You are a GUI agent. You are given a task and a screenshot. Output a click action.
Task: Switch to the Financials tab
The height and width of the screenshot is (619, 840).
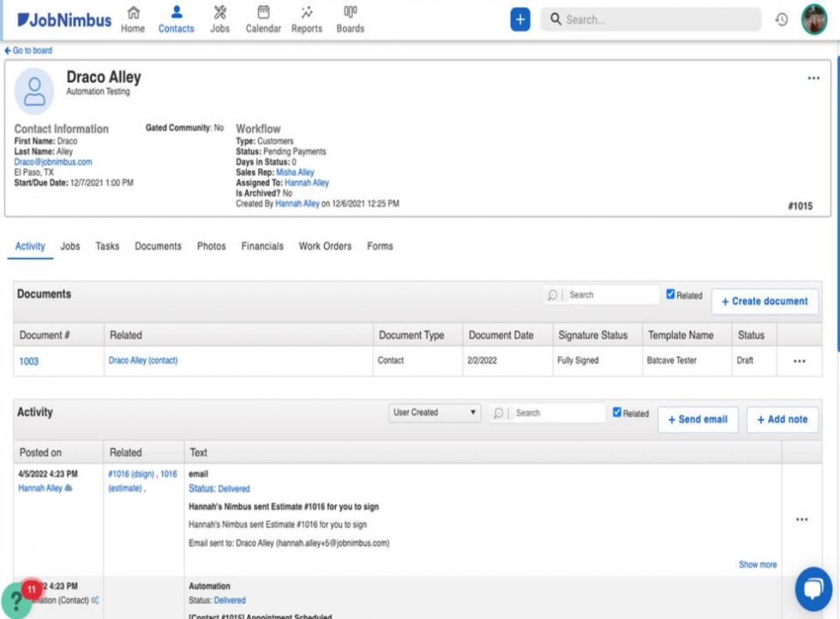[263, 246]
